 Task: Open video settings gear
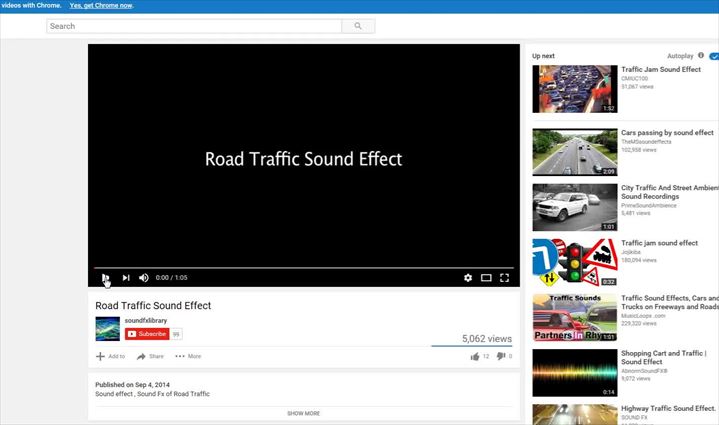pos(467,278)
